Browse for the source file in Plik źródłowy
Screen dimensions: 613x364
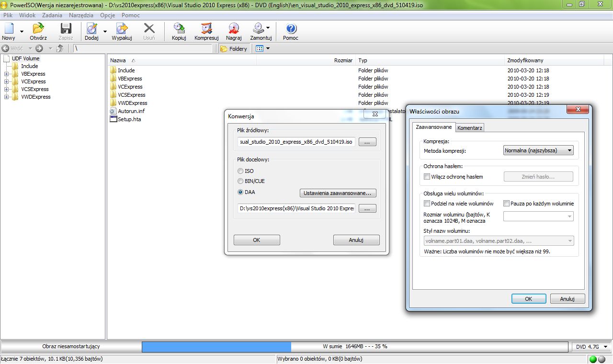pos(367,142)
